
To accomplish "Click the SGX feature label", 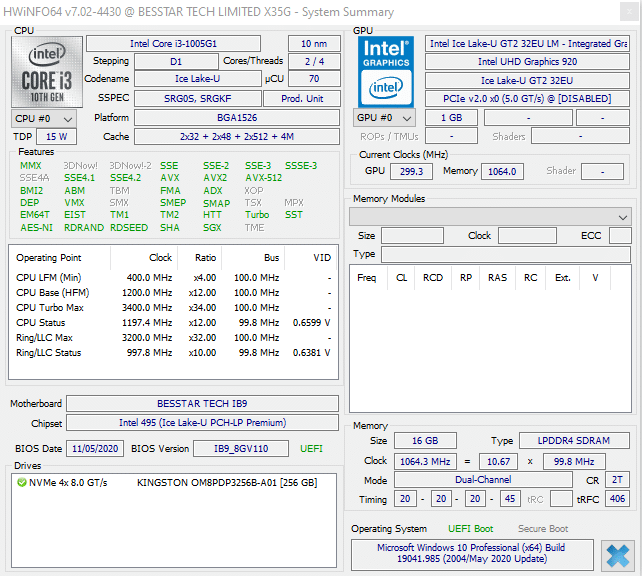I will (x=212, y=228).
